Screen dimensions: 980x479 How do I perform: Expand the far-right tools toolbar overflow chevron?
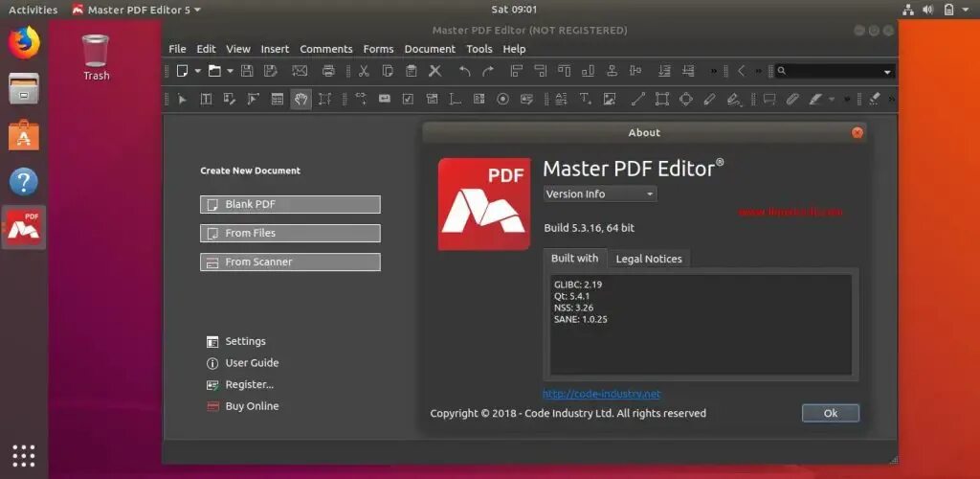(x=891, y=99)
